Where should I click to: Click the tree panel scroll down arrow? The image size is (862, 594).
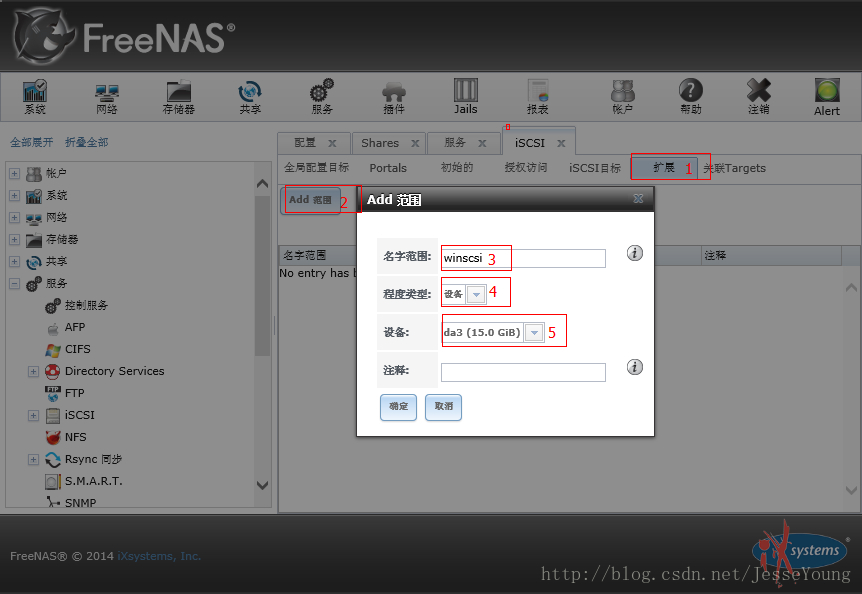point(263,485)
